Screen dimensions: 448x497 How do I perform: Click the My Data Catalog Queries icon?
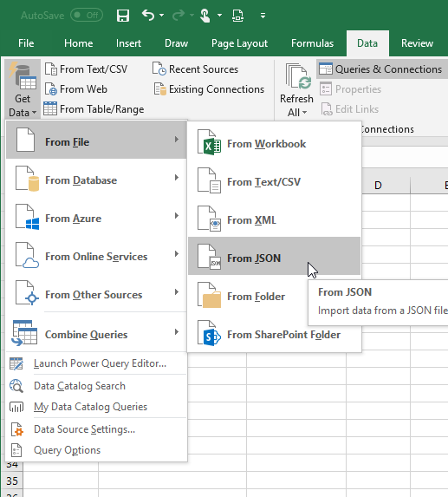click(16, 407)
